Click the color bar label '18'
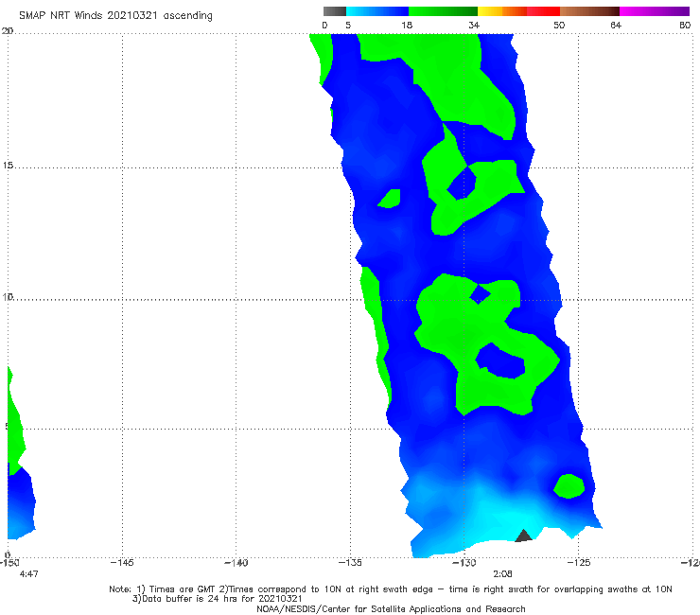The width and height of the screenshot is (700, 615). 407,26
